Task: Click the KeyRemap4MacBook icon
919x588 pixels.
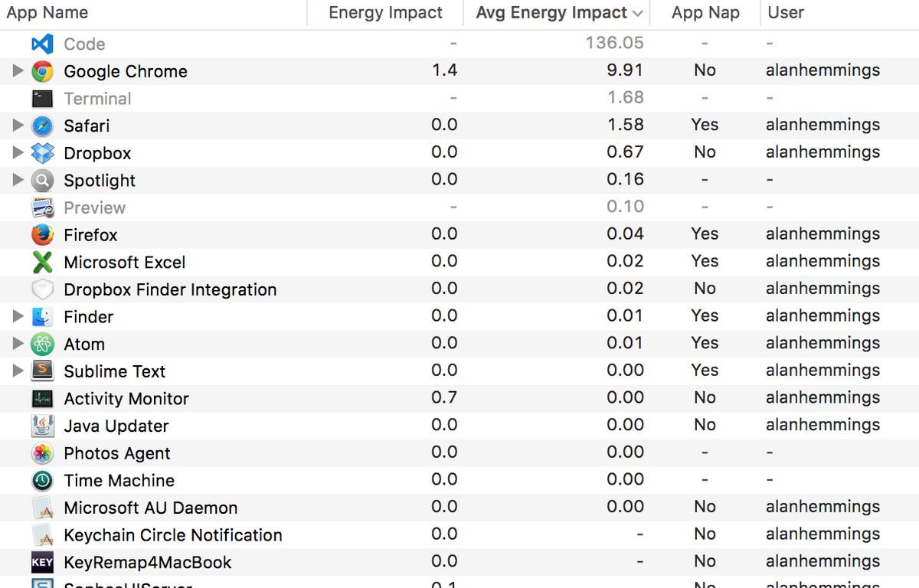Action: (42, 563)
